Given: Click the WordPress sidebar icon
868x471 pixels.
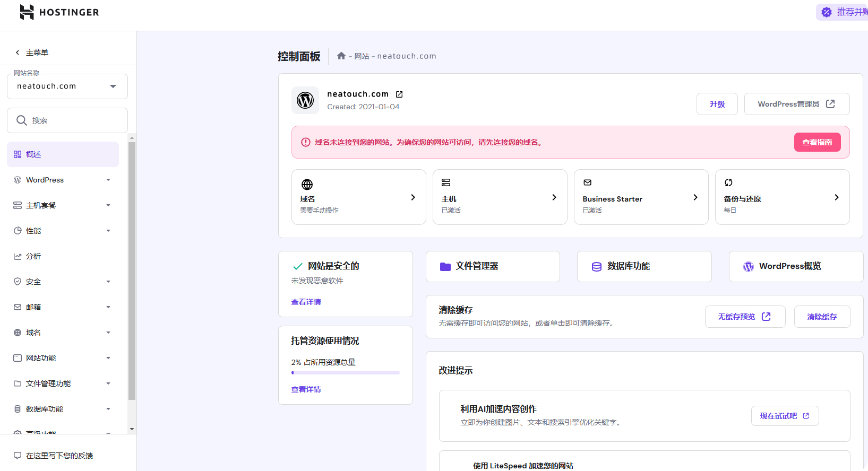Looking at the screenshot, I should pos(18,180).
